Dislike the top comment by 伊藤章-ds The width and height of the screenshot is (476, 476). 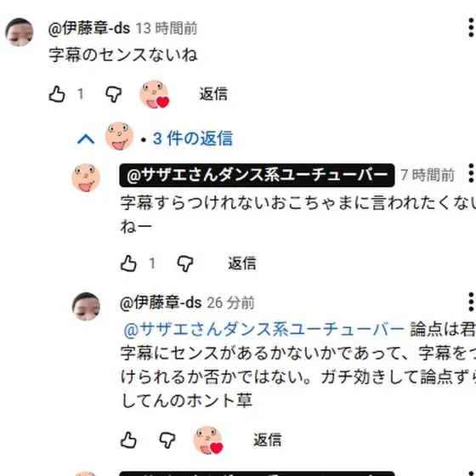tap(114, 94)
